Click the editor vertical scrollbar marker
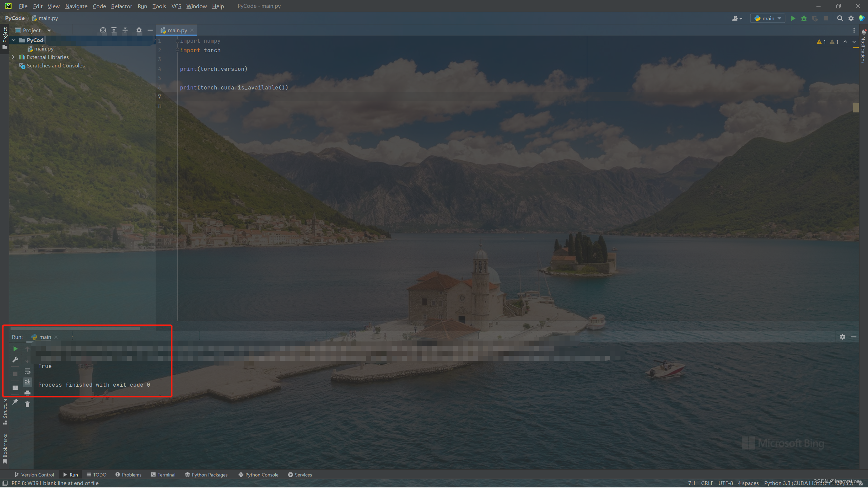Screen dimensions: 868x488 (856, 107)
